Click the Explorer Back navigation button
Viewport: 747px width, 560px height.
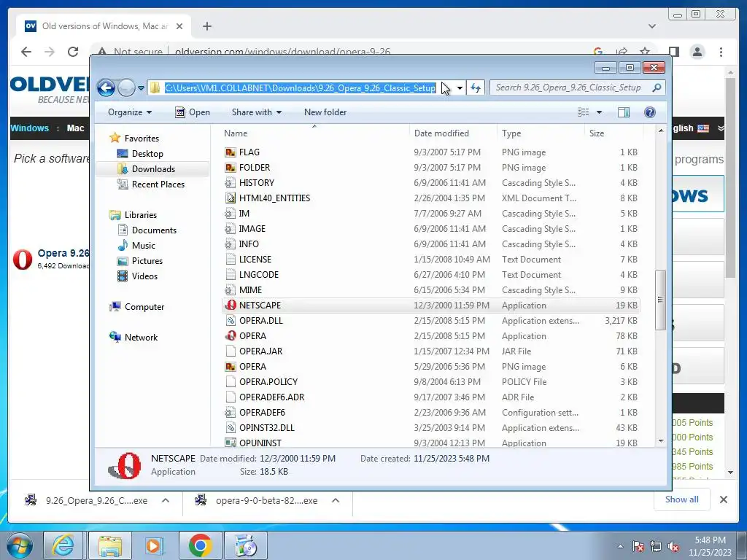[106, 88]
